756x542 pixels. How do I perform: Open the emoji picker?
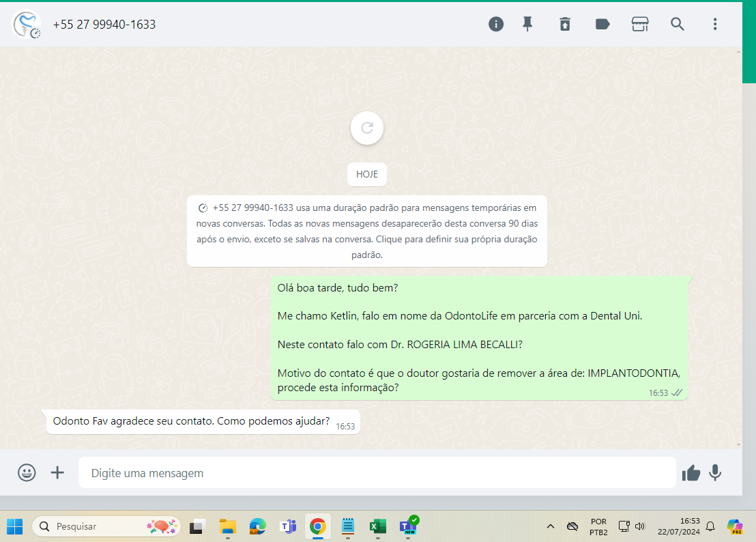pos(27,472)
